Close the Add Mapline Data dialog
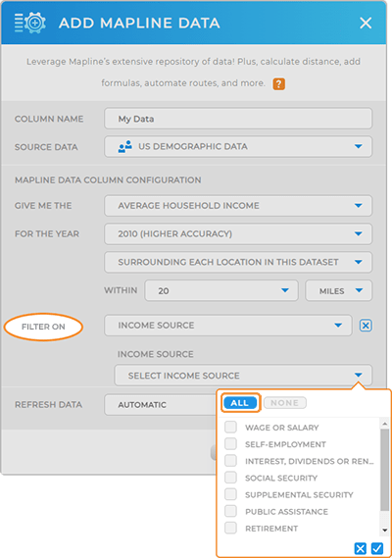Viewport: 392px width, 558px height. pyautogui.click(x=366, y=24)
